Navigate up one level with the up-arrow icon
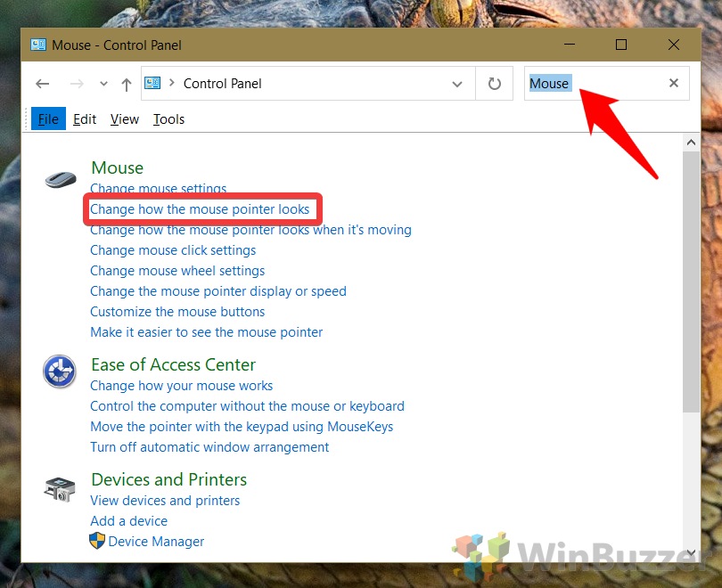 (x=127, y=83)
